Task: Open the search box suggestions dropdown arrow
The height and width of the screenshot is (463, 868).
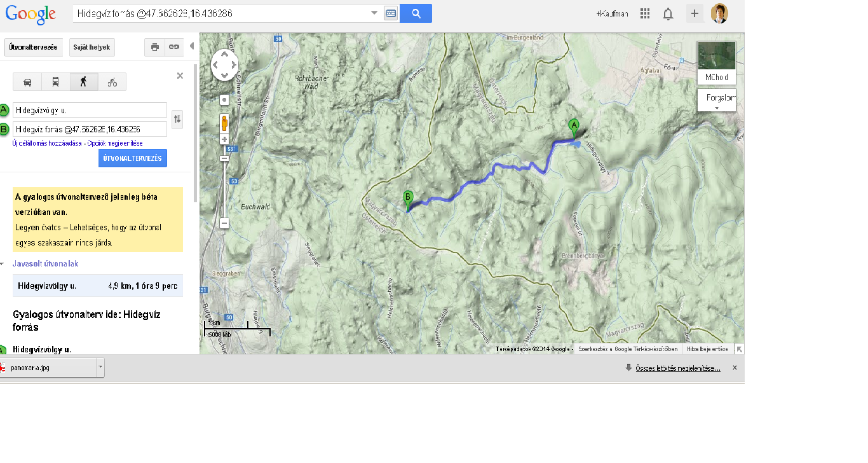Action: [374, 13]
